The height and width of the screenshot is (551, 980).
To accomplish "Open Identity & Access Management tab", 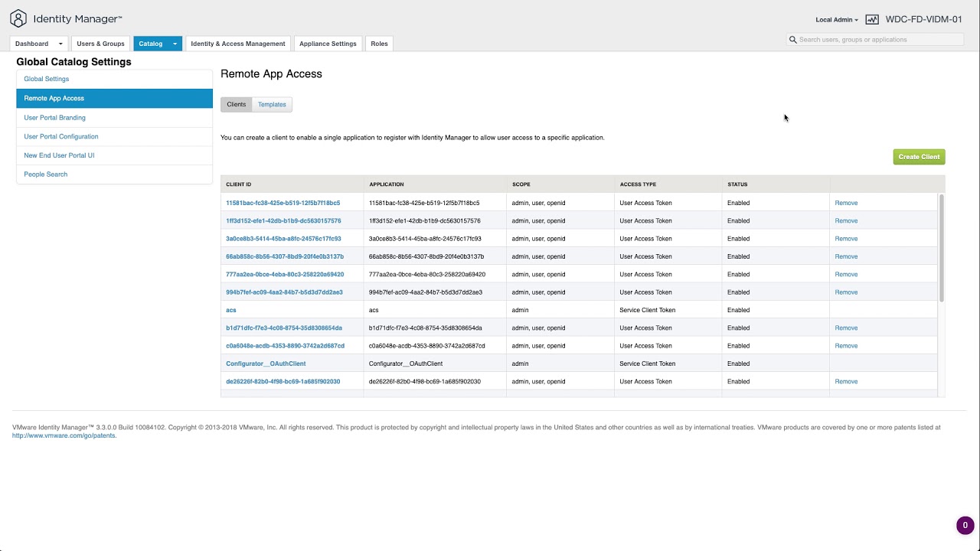I will pyautogui.click(x=237, y=44).
